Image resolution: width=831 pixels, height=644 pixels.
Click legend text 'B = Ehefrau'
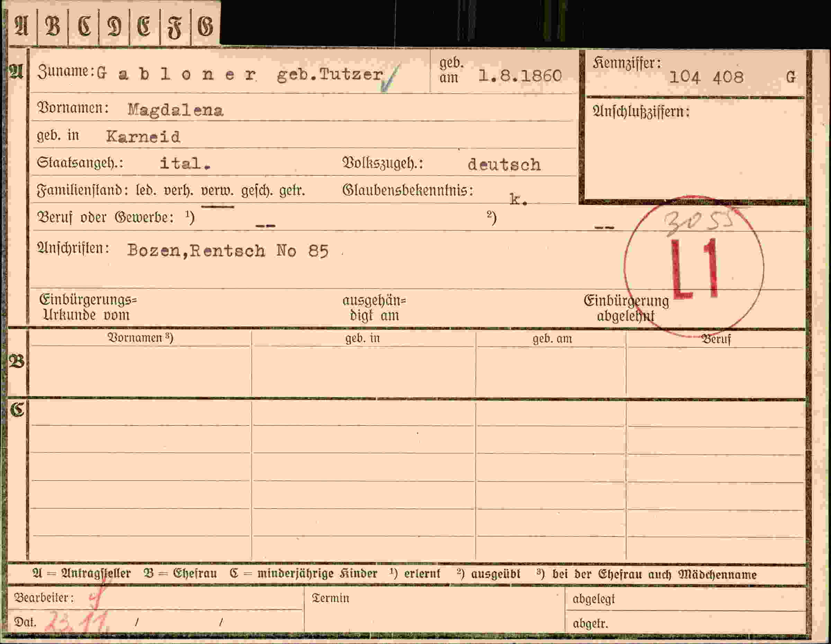pyautogui.click(x=180, y=573)
